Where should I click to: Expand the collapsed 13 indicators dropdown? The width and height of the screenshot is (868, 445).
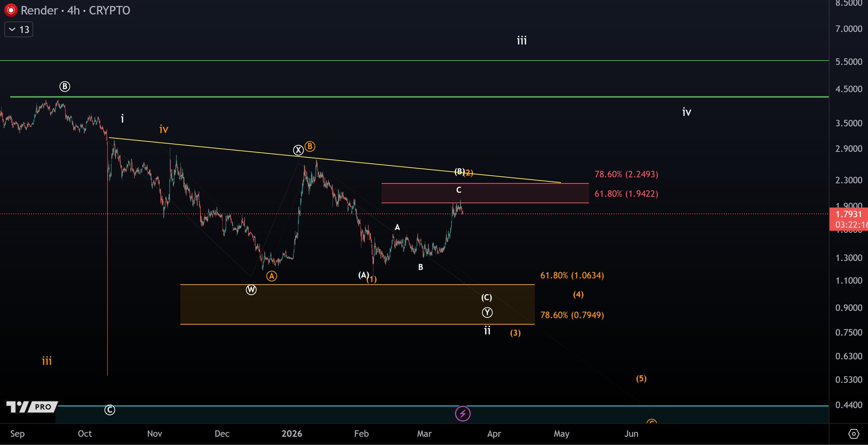click(19, 30)
